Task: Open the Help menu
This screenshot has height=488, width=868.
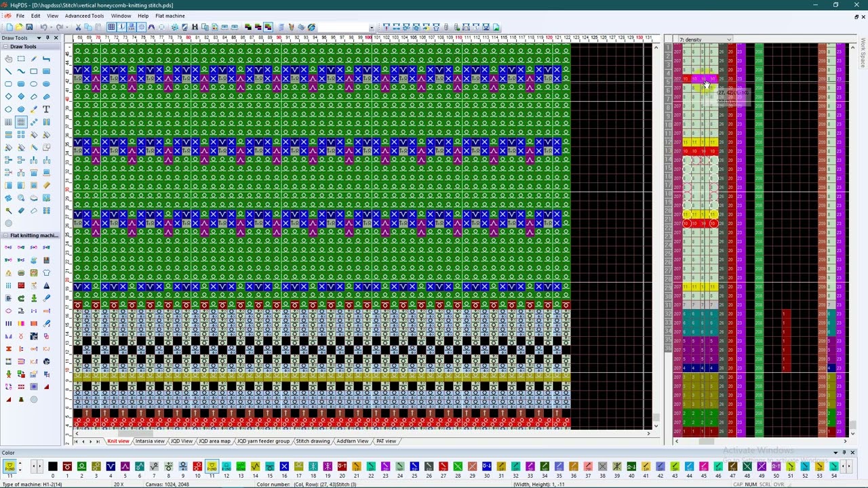Action: point(143,16)
